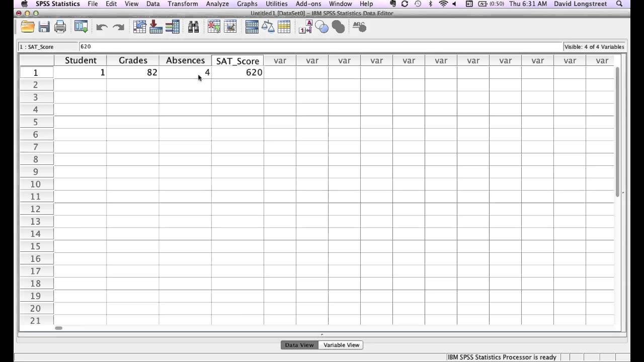Open the Graphs menu

pyautogui.click(x=247, y=4)
